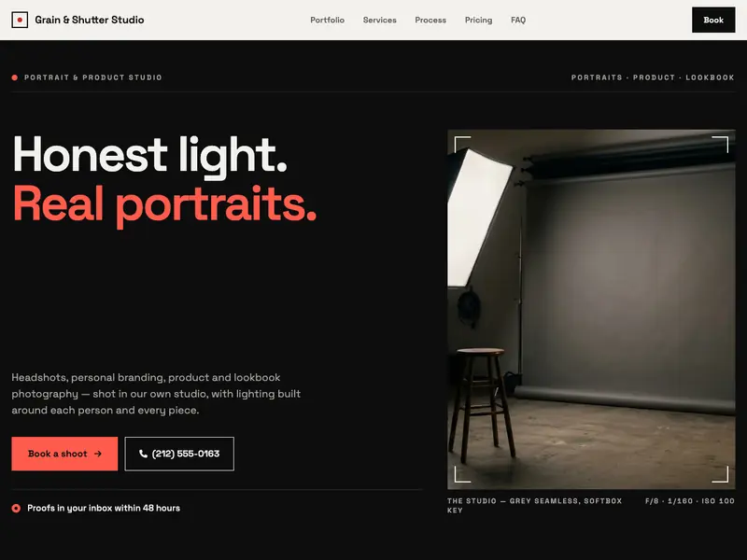
Task: Click the 'PORTRAITS · PRODUCT · LOOKBOOK' text
Action: (x=653, y=77)
